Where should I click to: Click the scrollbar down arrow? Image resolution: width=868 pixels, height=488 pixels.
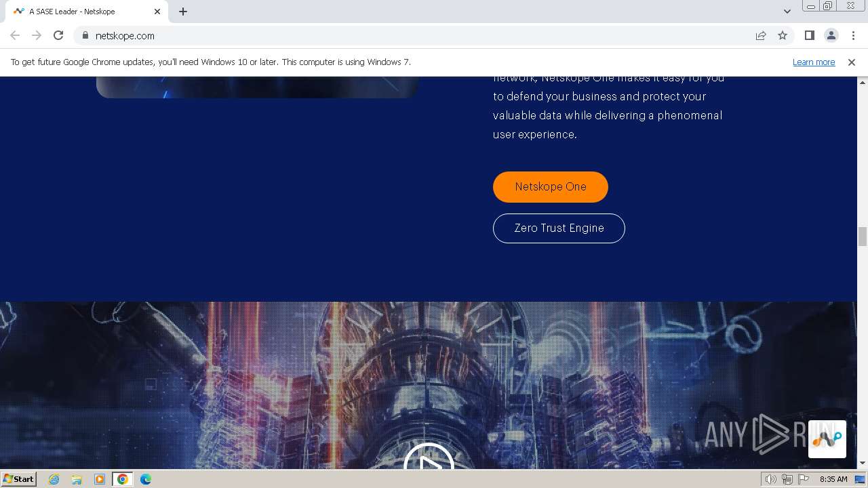click(x=863, y=464)
